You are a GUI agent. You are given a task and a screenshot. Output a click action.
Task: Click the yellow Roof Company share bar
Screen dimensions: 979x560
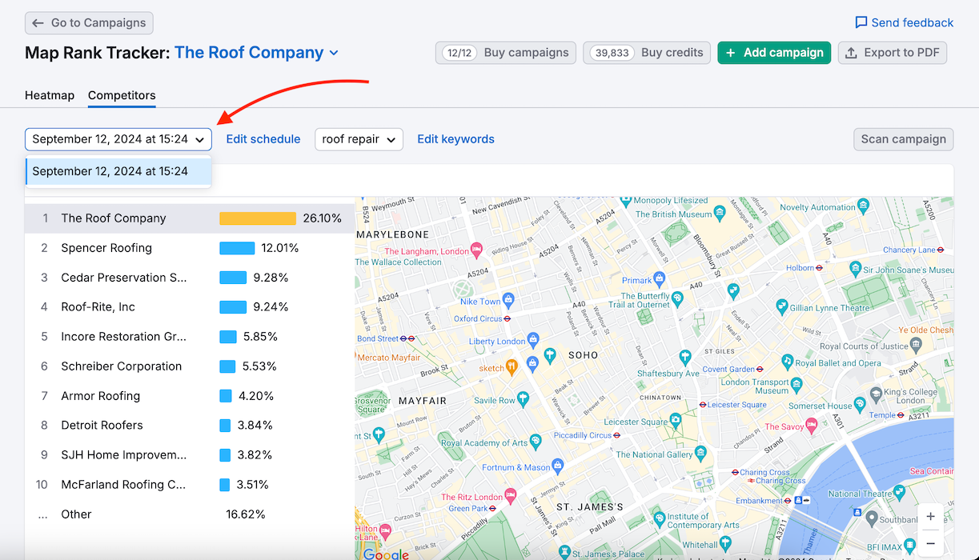pos(258,218)
